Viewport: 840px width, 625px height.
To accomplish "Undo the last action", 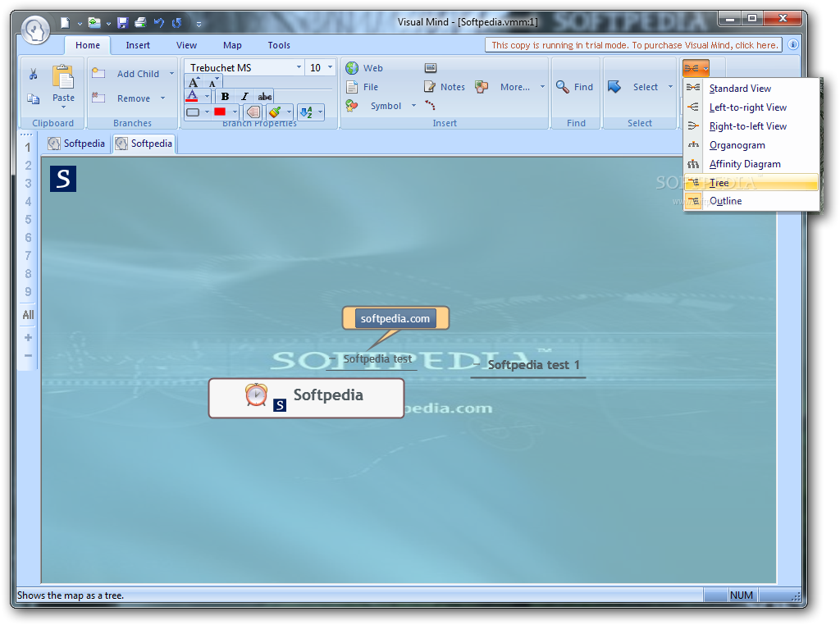I will [158, 22].
